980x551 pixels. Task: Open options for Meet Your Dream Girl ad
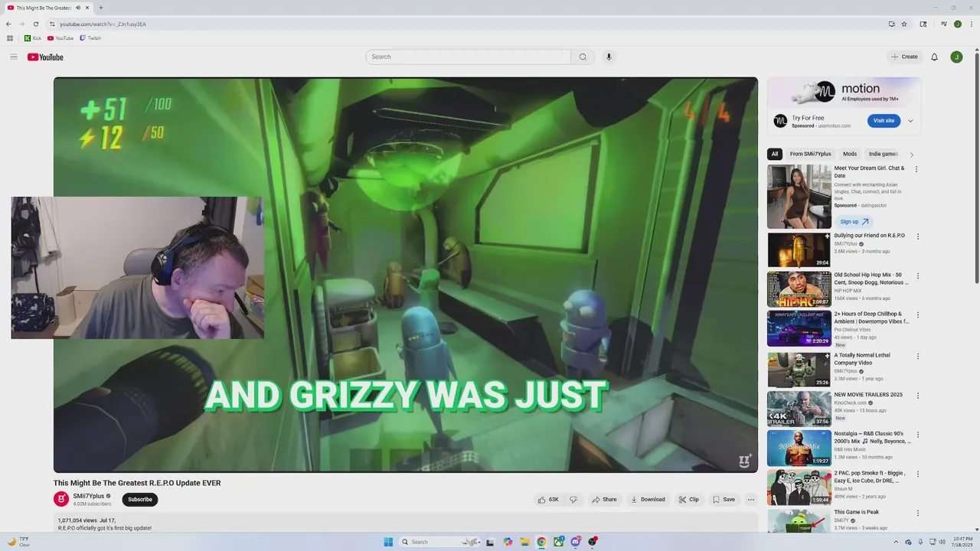point(916,169)
